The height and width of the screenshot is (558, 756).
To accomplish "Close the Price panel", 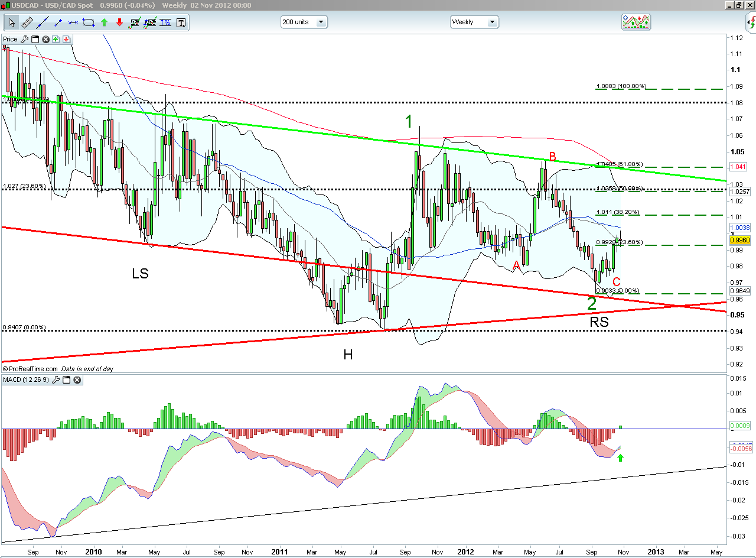I will click(45, 40).
